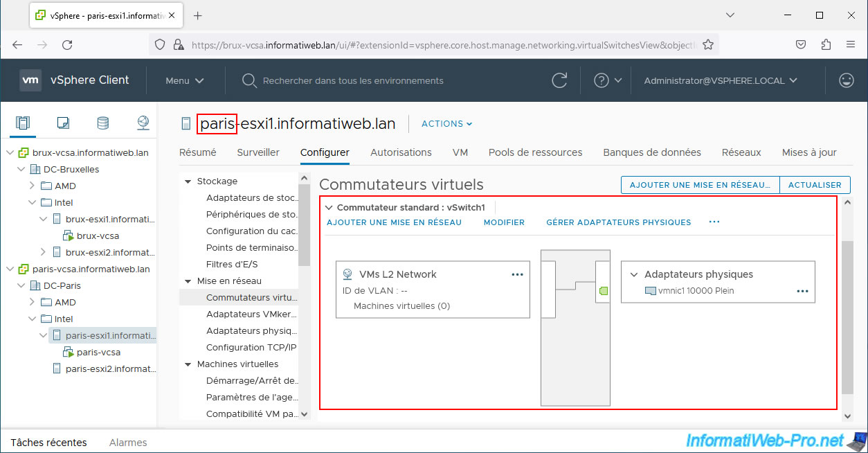Click AJOUTER UNE MISE EN RÉSEAU link under vSwitch1
Screen dimensions: 868x453
pyautogui.click(x=394, y=222)
